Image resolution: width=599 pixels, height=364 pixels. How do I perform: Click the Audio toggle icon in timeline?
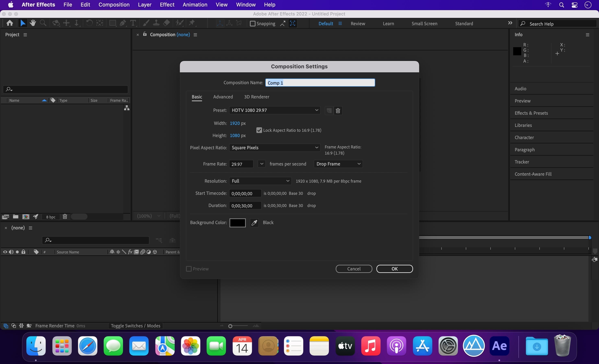pos(10,252)
